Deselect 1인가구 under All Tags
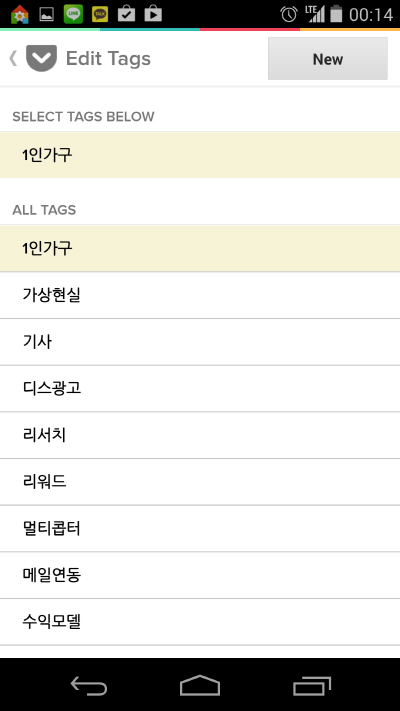 pyautogui.click(x=200, y=248)
